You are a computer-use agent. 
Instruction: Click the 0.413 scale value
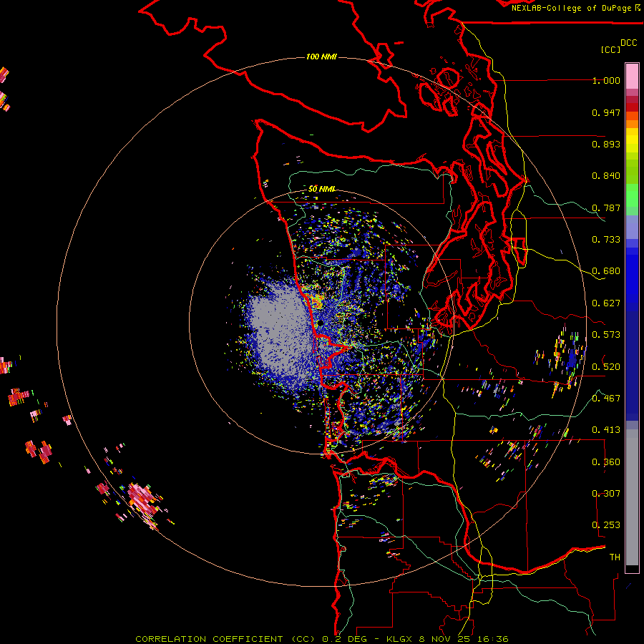(x=606, y=430)
